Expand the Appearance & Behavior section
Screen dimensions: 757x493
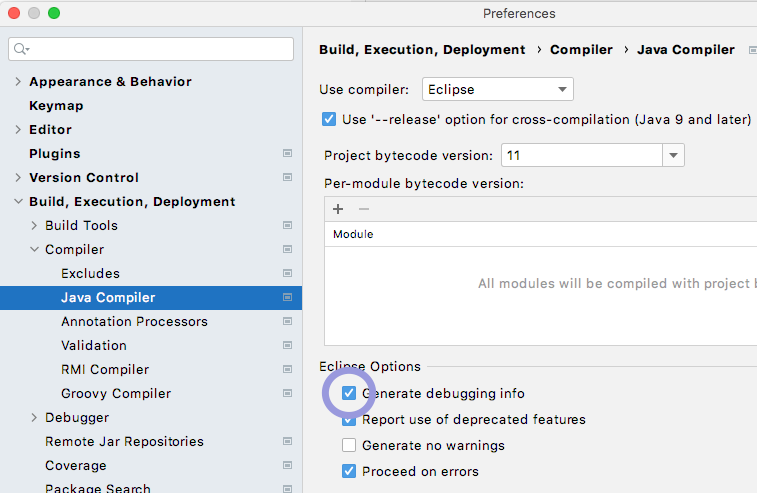[18, 82]
